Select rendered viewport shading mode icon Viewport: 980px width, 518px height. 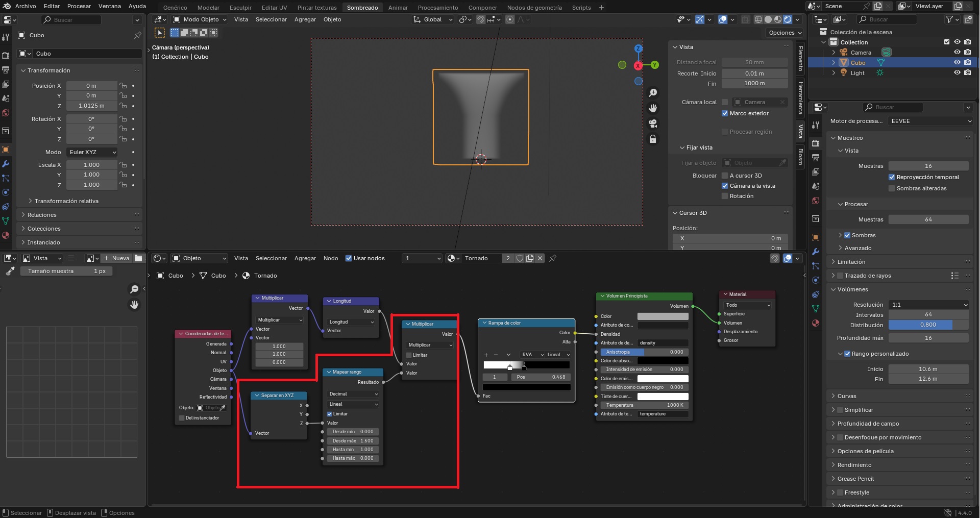[x=788, y=19]
